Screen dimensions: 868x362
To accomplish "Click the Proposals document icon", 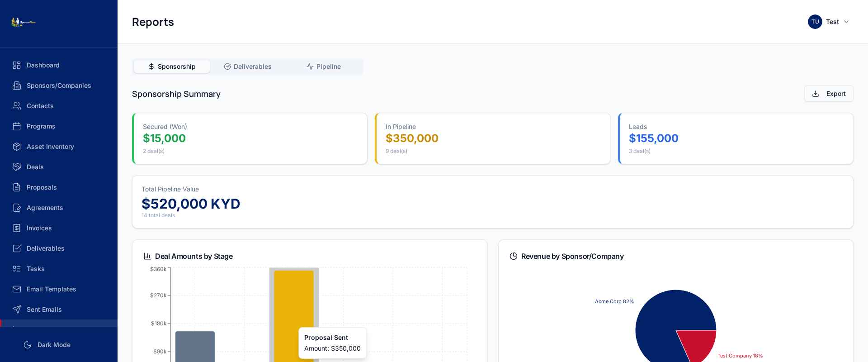I will point(17,187).
